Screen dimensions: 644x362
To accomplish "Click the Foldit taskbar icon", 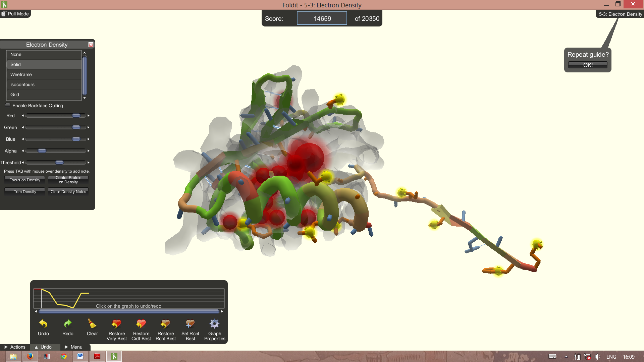I will pyautogui.click(x=114, y=356).
